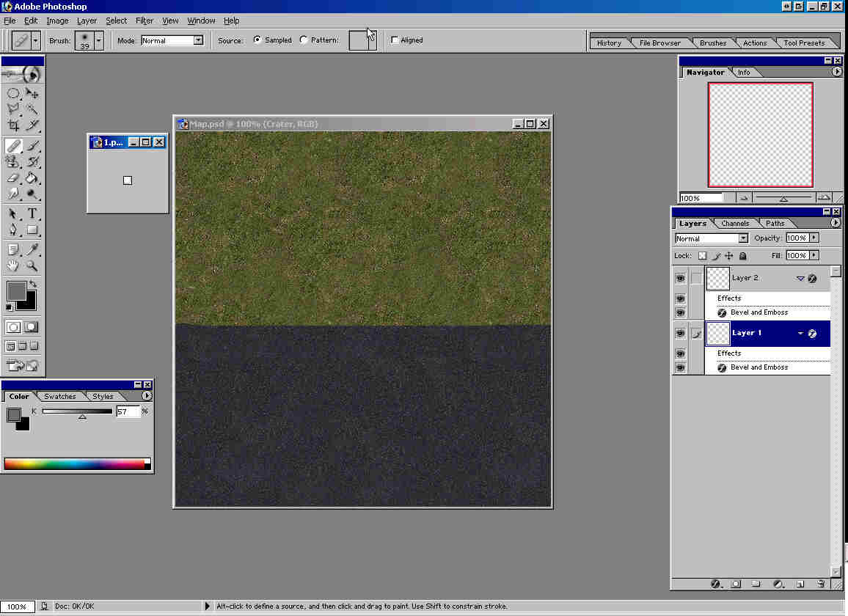Open the Brushes tab in palette well
848x616 pixels.
[712, 43]
